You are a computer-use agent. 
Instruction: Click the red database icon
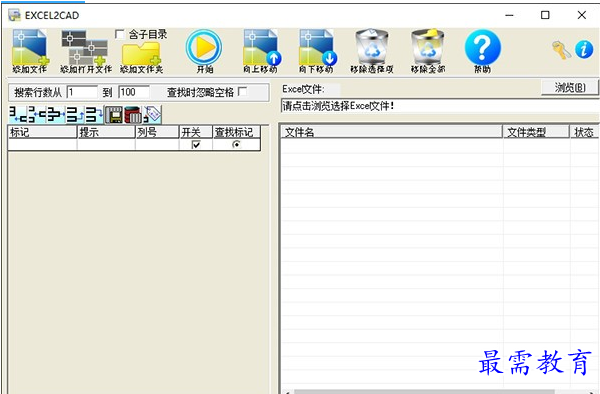point(133,115)
